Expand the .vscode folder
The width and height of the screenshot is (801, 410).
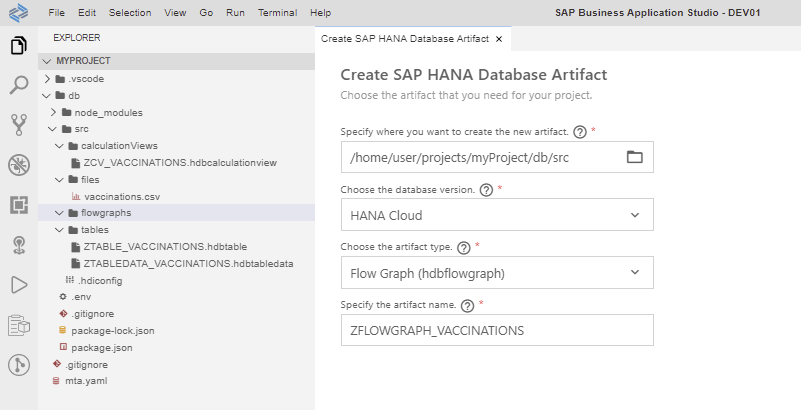(x=47, y=79)
